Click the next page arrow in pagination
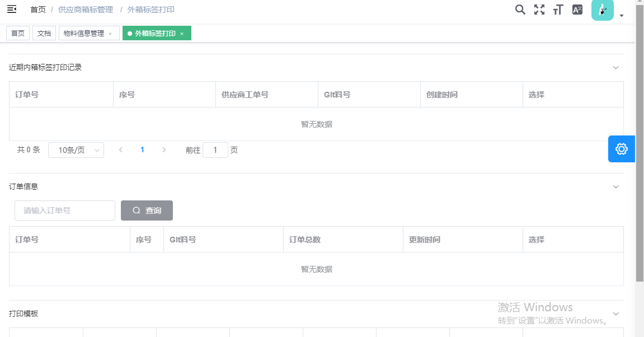The image size is (644, 337). (x=164, y=150)
